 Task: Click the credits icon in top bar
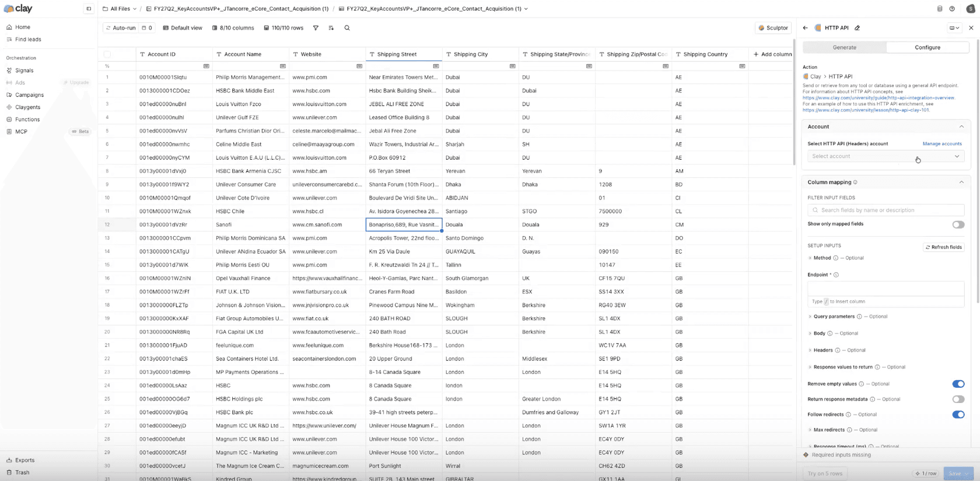(940, 9)
